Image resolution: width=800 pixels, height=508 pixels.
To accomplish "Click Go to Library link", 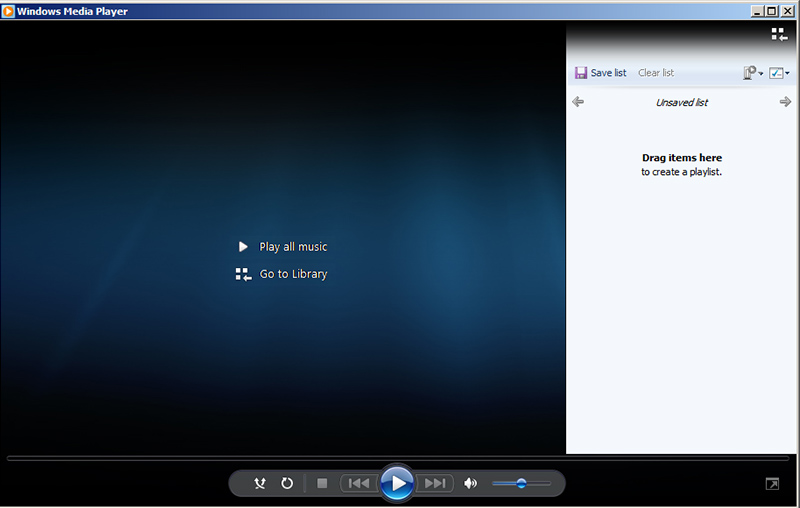I will pos(293,274).
